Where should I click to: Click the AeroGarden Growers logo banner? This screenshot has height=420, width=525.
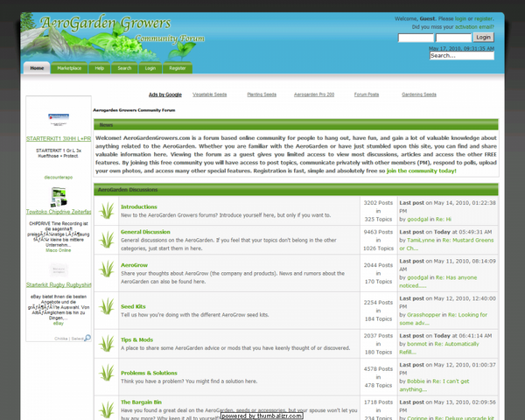coord(113,37)
